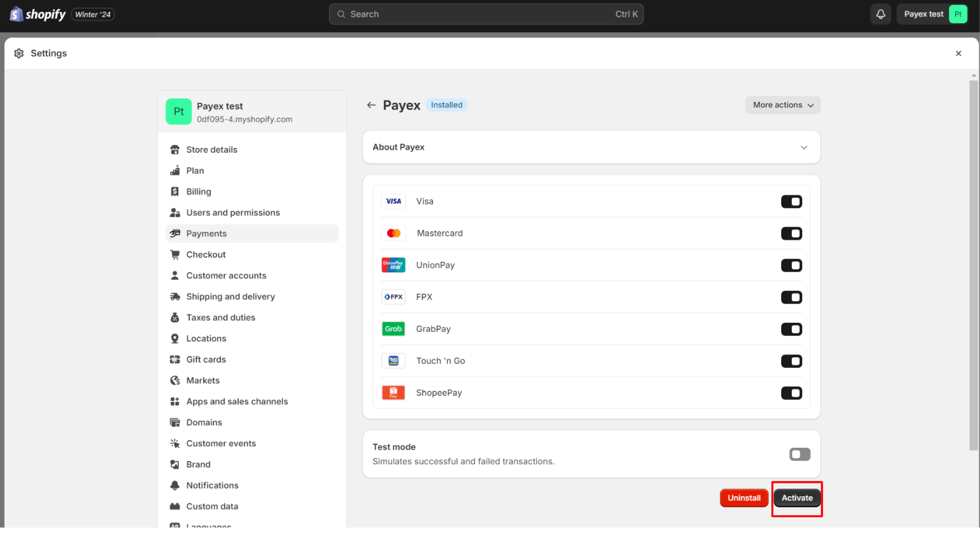Disable the UnionPay switch
Image resolution: width=980 pixels, height=534 pixels.
pos(791,266)
